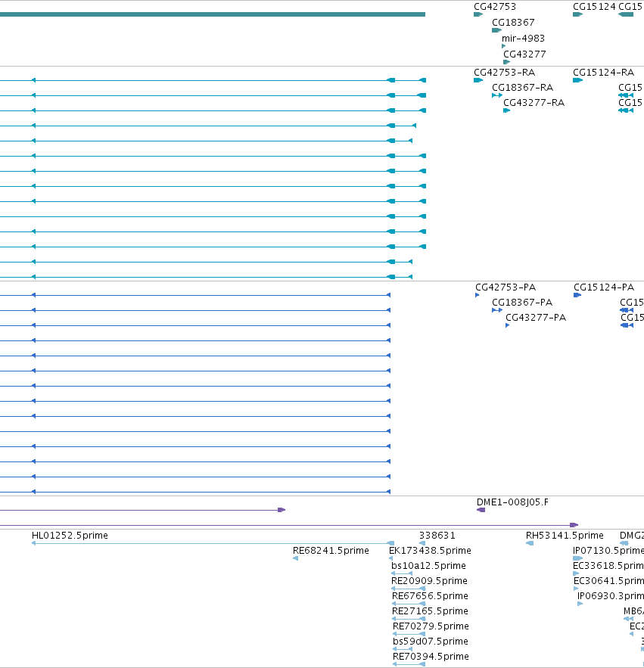644x668 pixels.
Task: Click the glyph under mir-4983 label
Action: click(x=504, y=46)
